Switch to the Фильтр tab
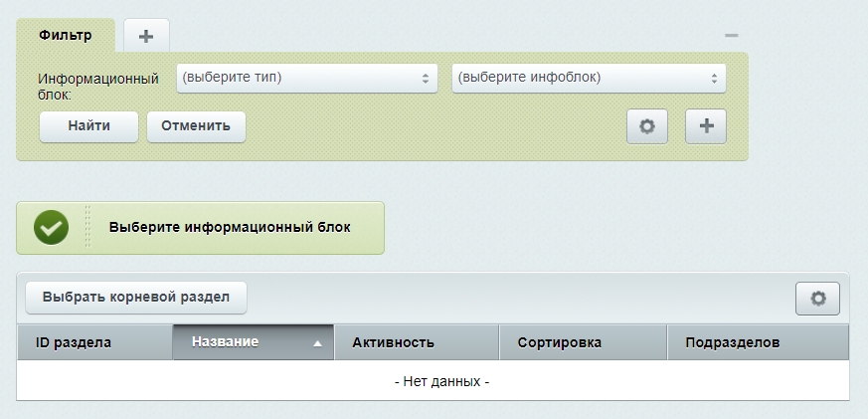This screenshot has width=868, height=419. pos(66,35)
